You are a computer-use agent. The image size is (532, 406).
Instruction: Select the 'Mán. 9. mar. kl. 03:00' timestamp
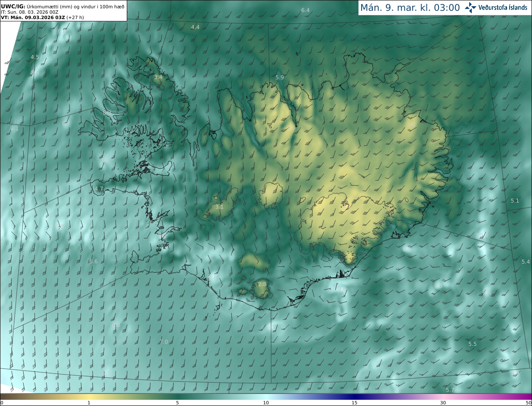(x=410, y=7)
